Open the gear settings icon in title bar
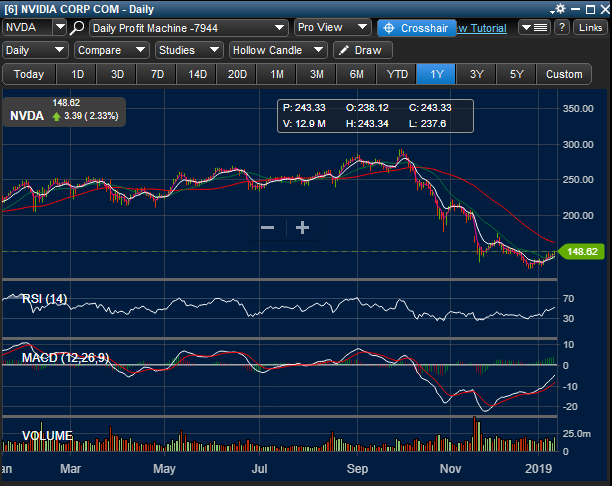 pyautogui.click(x=560, y=9)
